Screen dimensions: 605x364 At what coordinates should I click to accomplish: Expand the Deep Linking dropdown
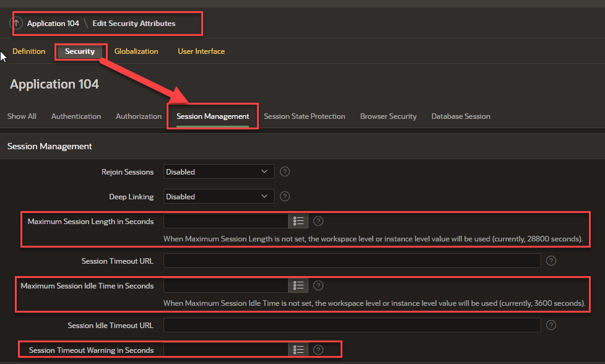tap(219, 196)
